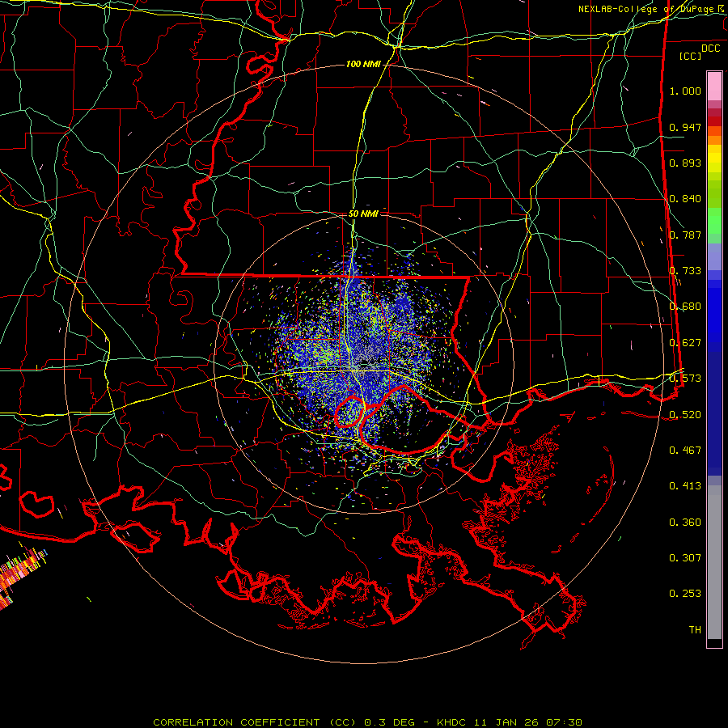
Task: Click the 0.680 color scale value
Action: click(x=685, y=307)
